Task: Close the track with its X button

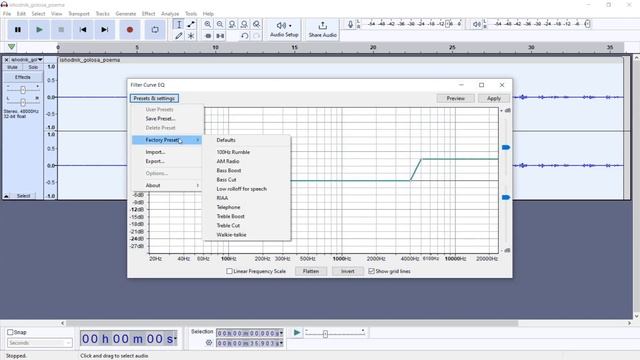Action: [x=6, y=60]
